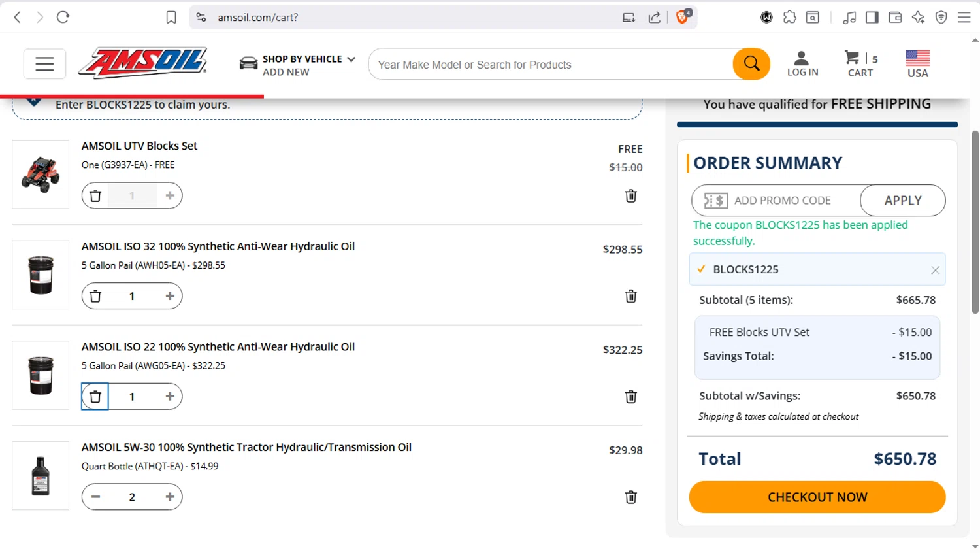Select the $665.78 subtotal amount
The height and width of the screenshot is (553, 980).
click(916, 300)
